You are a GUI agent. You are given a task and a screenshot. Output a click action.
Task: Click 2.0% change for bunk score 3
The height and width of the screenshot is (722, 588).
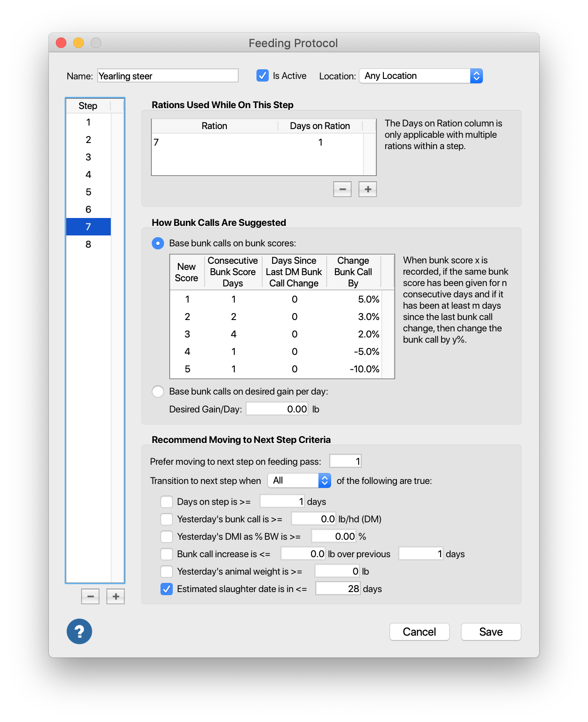369,334
